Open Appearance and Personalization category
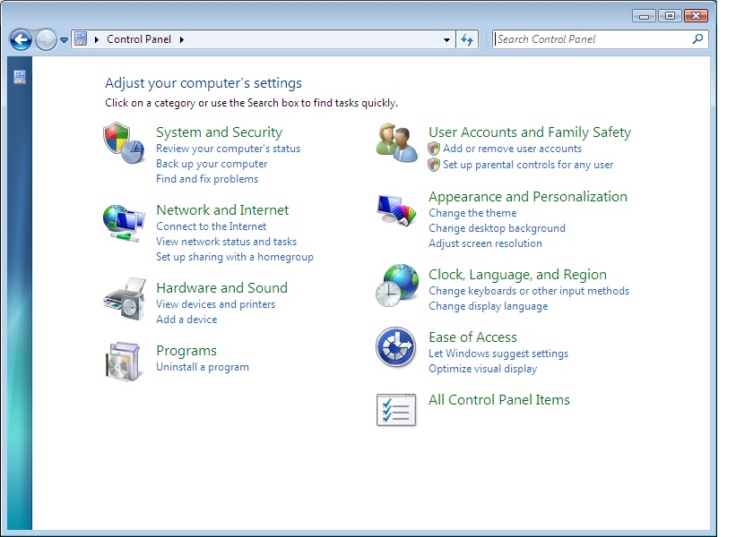Image resolution: width=753 pixels, height=537 pixels. coord(528,196)
